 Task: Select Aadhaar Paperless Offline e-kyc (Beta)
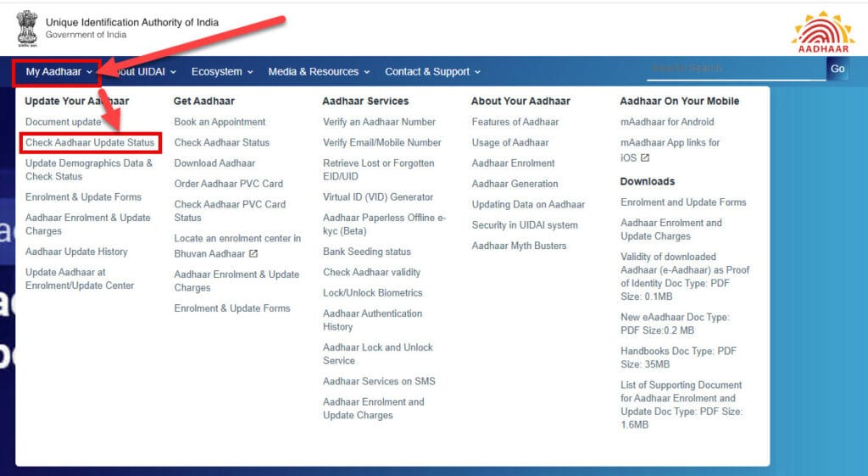point(384,224)
